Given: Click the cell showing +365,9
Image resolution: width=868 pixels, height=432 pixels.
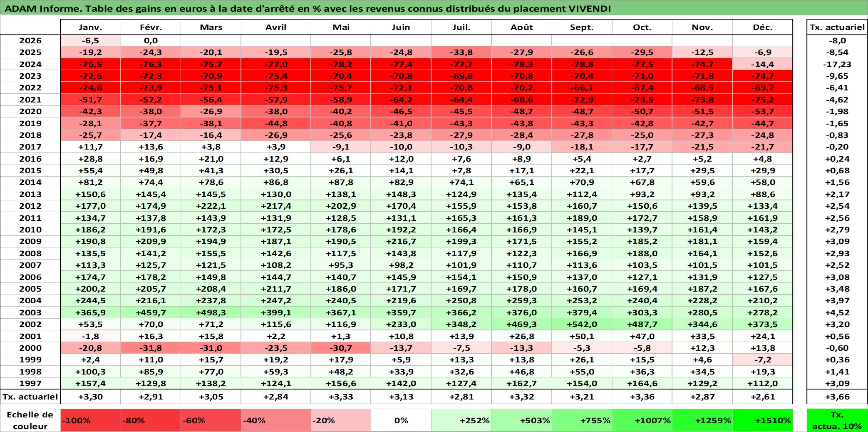Looking at the screenshot, I should pyautogui.click(x=91, y=312).
